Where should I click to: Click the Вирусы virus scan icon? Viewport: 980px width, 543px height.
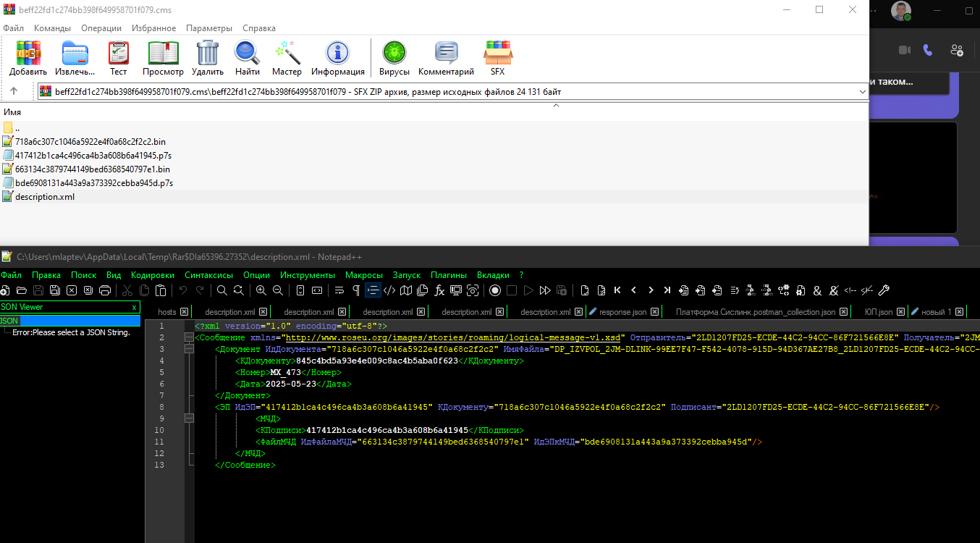(x=394, y=58)
